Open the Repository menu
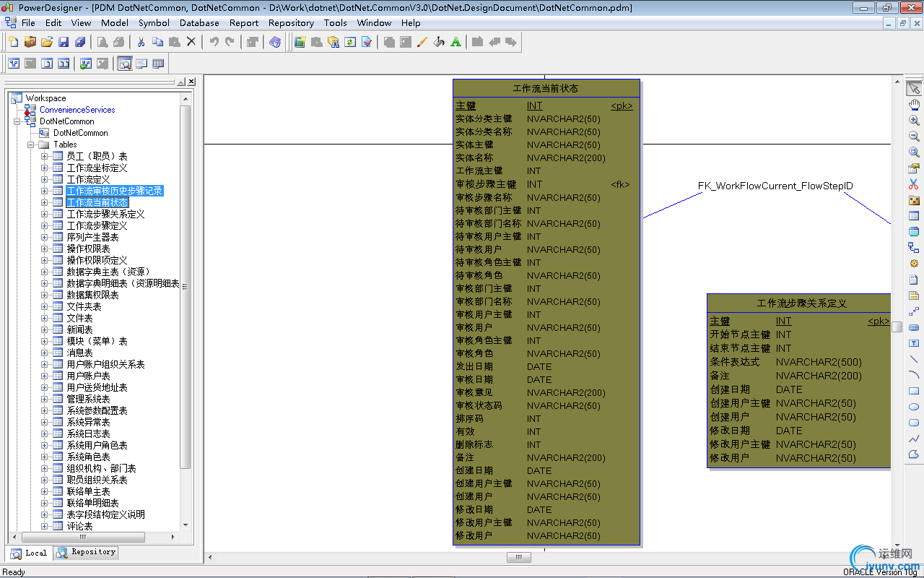924x578 pixels. 291,23
